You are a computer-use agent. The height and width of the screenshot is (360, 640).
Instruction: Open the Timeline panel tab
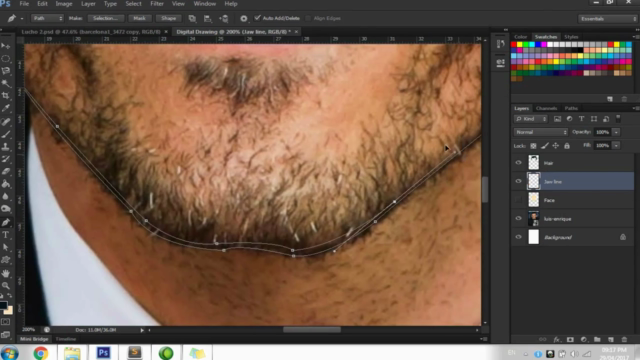(66, 339)
